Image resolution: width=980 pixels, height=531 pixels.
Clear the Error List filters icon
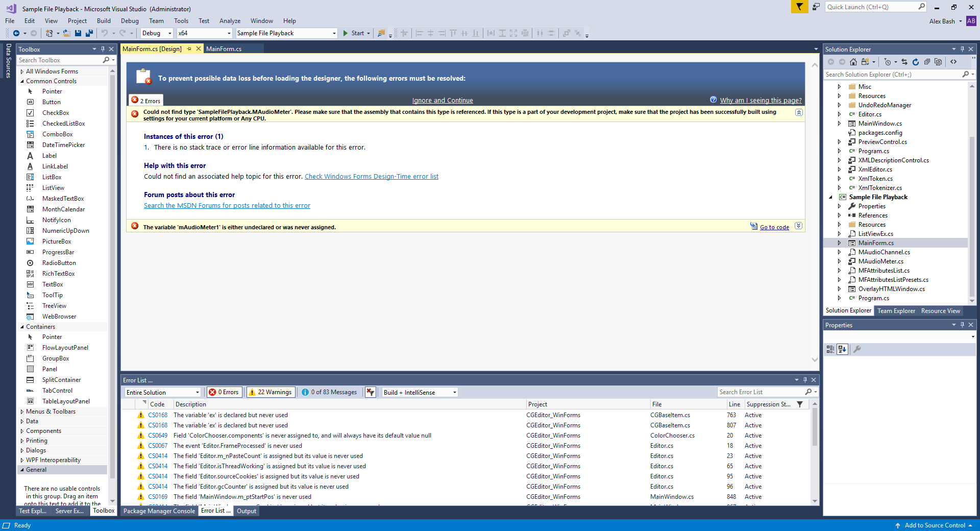[x=371, y=392]
